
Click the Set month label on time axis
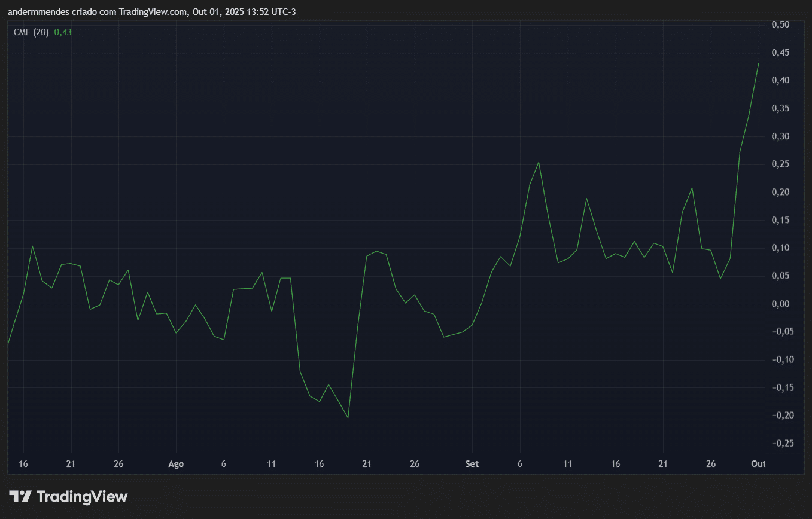472,464
